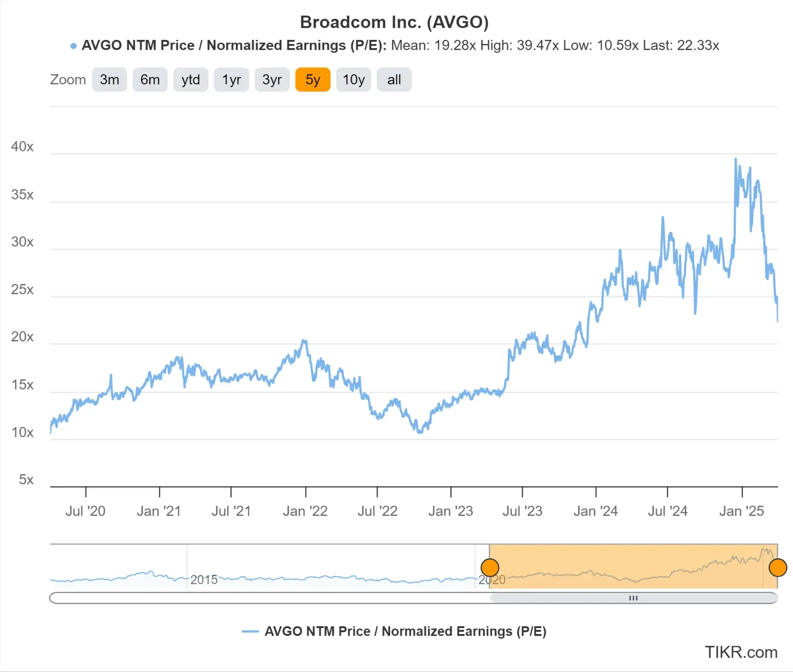Click left orange range handle at 2020
Viewport: 793px width, 672px height.
pyautogui.click(x=490, y=568)
